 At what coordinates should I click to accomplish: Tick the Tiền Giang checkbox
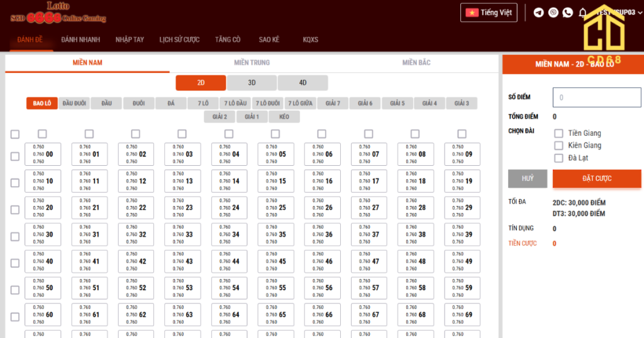pyautogui.click(x=558, y=133)
